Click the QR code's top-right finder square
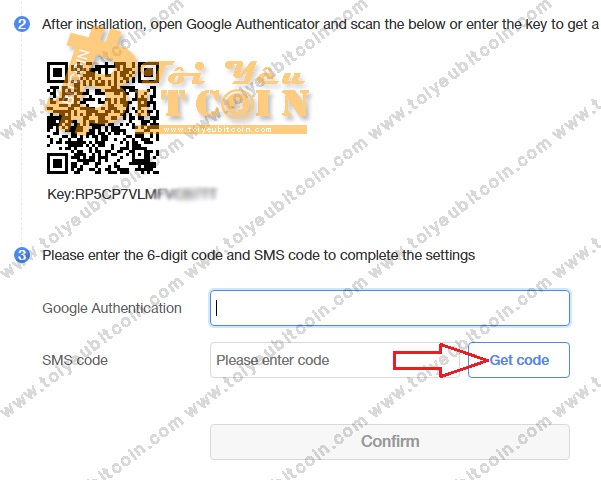601x480 pixels. tap(149, 72)
